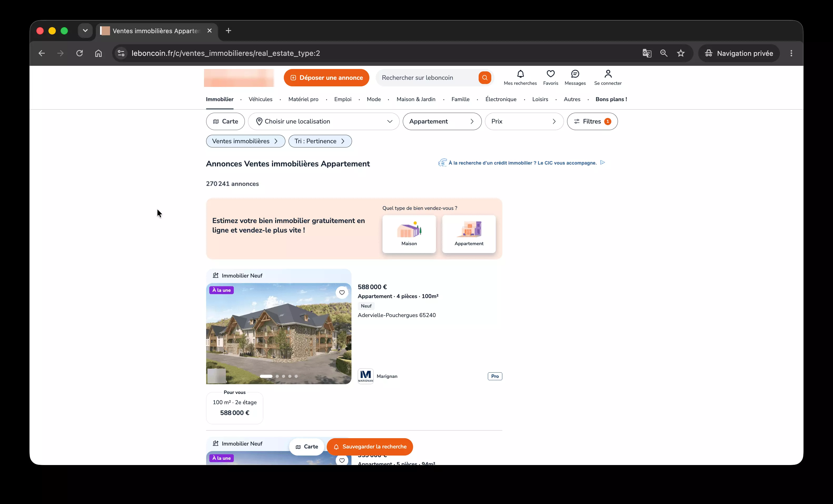Open Messages speech bubble icon
Image resolution: width=833 pixels, height=504 pixels.
click(575, 77)
